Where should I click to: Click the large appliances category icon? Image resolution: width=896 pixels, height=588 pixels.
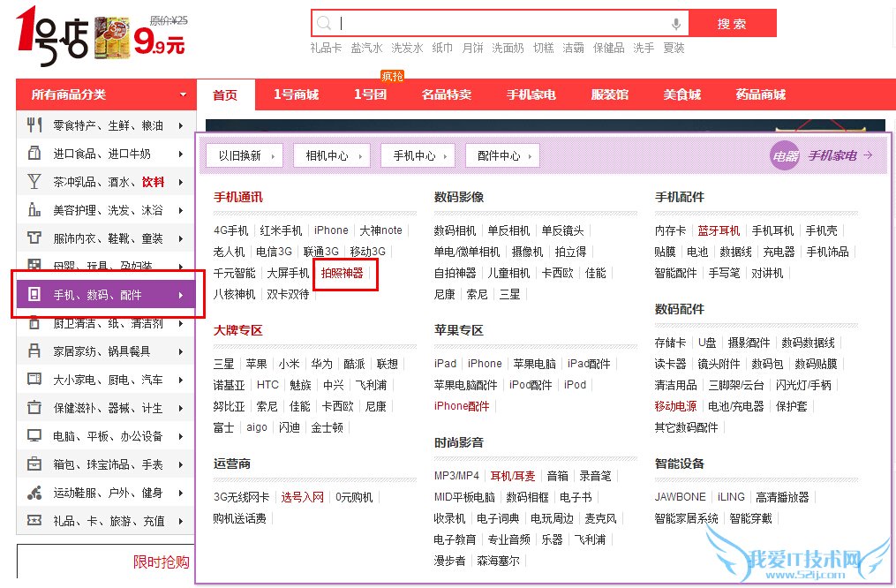click(34, 379)
